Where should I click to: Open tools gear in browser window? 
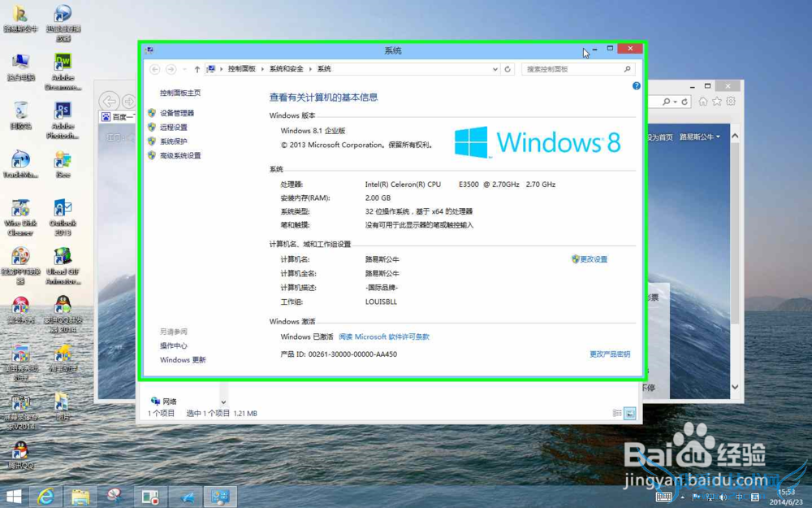[x=731, y=102]
